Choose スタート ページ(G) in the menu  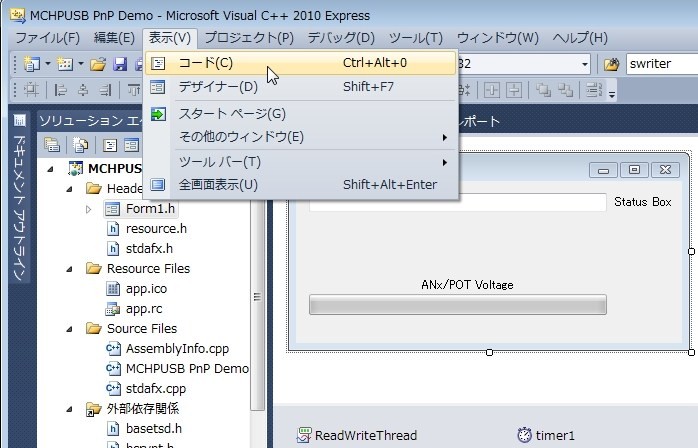[x=301, y=114]
